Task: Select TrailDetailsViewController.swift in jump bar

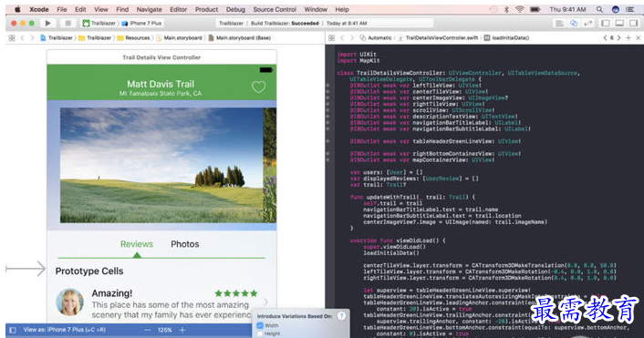Action: pos(438,37)
